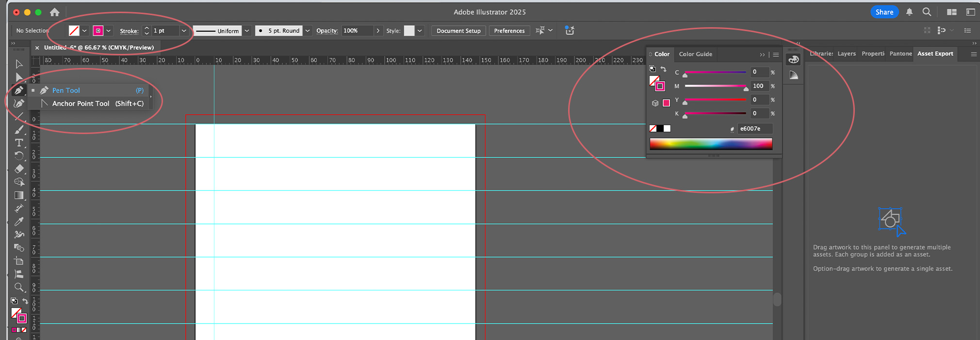980x340 pixels.
Task: Open Color panel palette icon in dock
Action: tap(794, 60)
